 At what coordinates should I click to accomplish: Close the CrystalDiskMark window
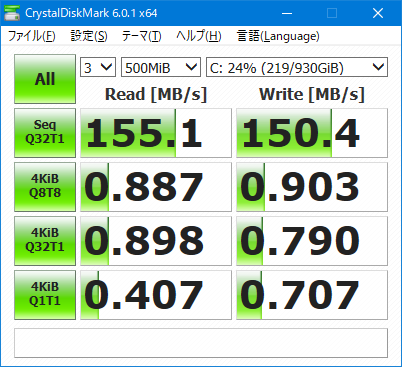coord(378,13)
